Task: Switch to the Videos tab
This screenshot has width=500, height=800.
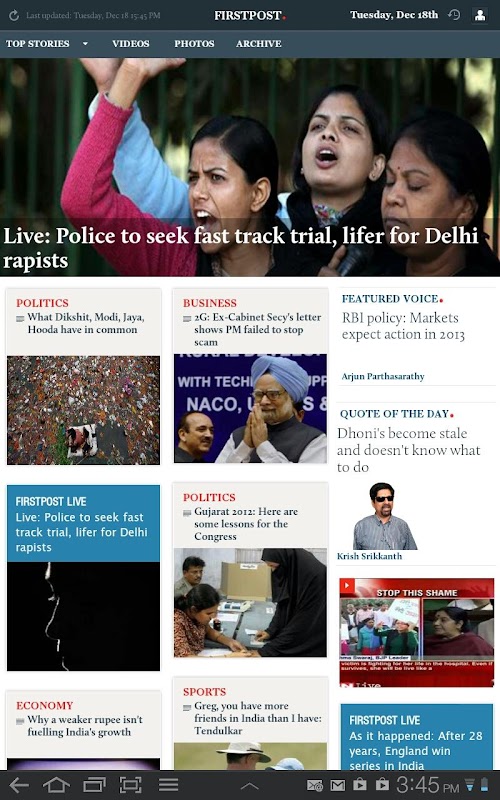Action: tap(131, 44)
